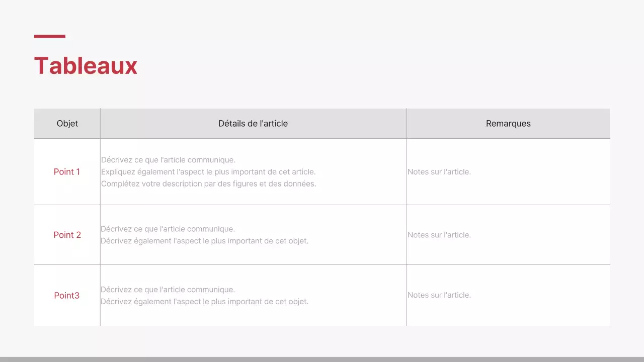Select "Décrivez également l'aspect" line in Point 2 row
644x362 pixels.
(204, 241)
